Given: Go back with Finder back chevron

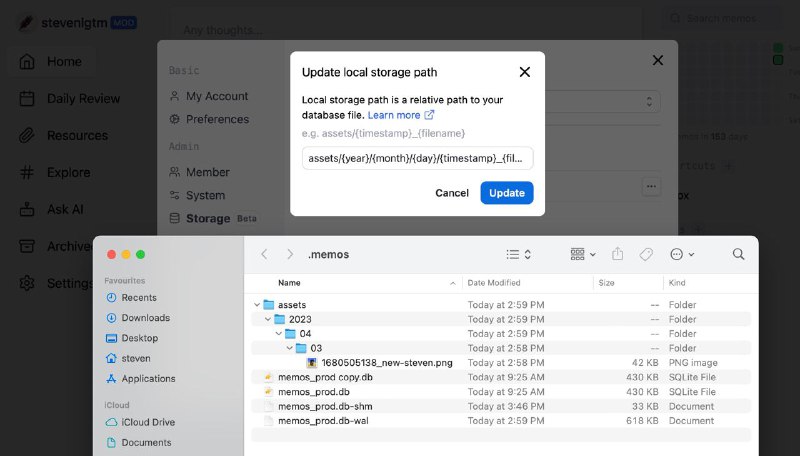Looking at the screenshot, I should [264, 255].
